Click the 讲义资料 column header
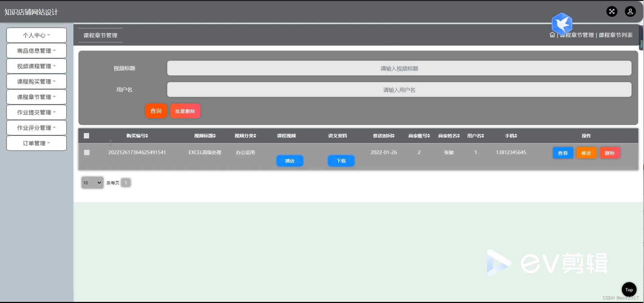The image size is (644, 303). pyautogui.click(x=338, y=136)
